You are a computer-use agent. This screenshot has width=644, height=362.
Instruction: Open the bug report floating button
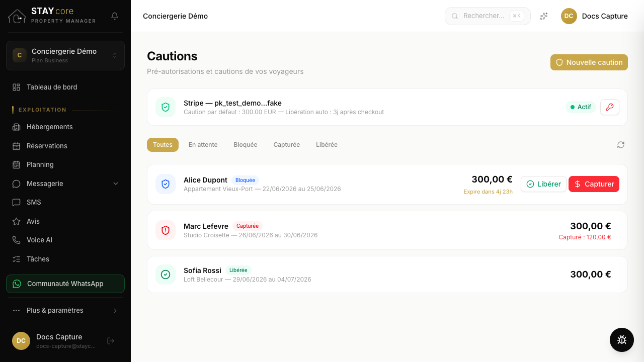click(622, 340)
